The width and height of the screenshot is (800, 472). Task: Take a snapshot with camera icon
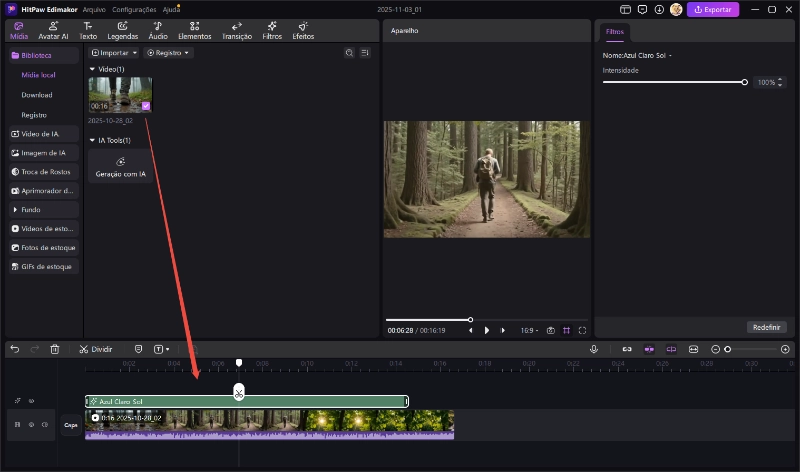point(550,330)
